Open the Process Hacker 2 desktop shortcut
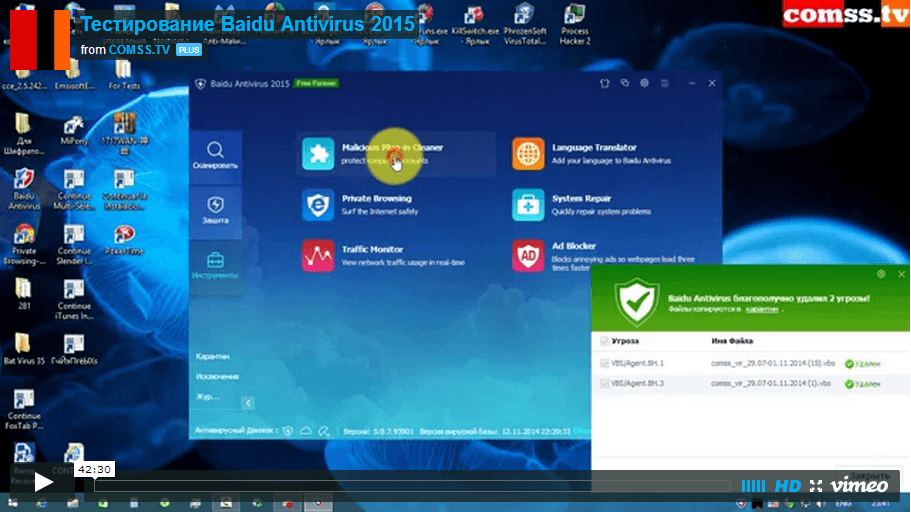 [575, 24]
